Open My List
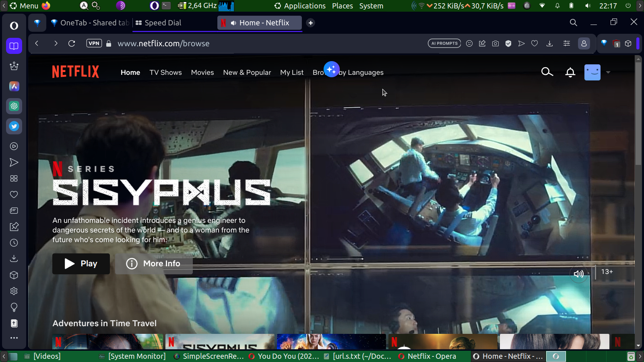Screen dimensions: 644x362 pos(292,72)
